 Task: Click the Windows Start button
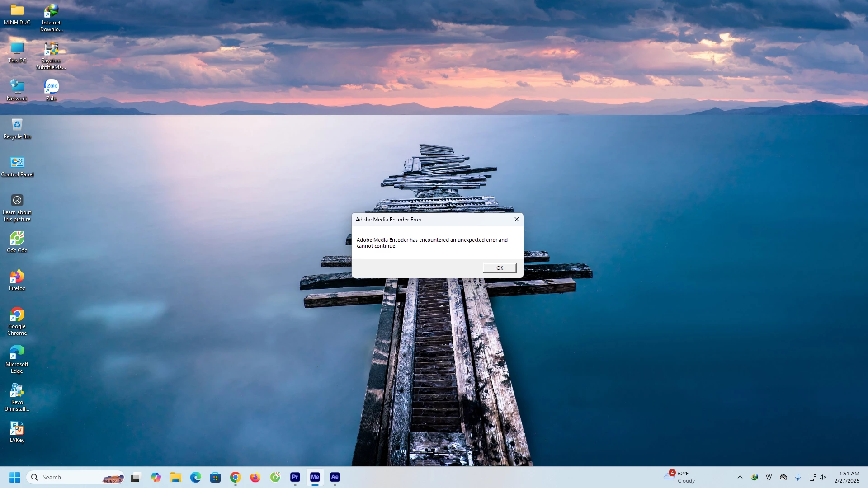tap(15, 477)
